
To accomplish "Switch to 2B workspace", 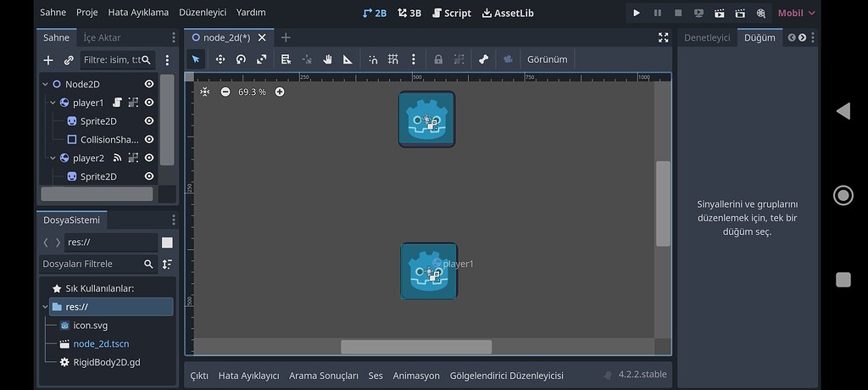I will click(375, 13).
